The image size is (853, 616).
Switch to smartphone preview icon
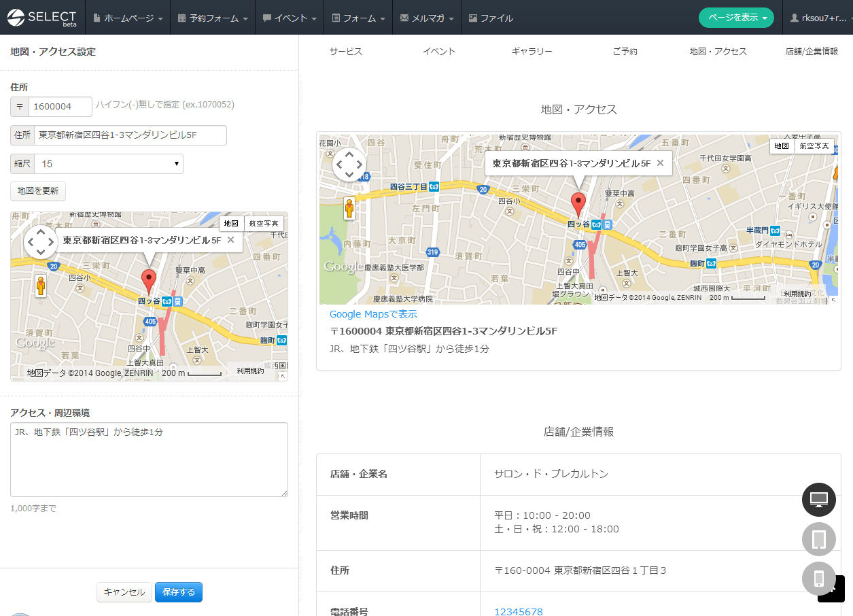coord(818,579)
